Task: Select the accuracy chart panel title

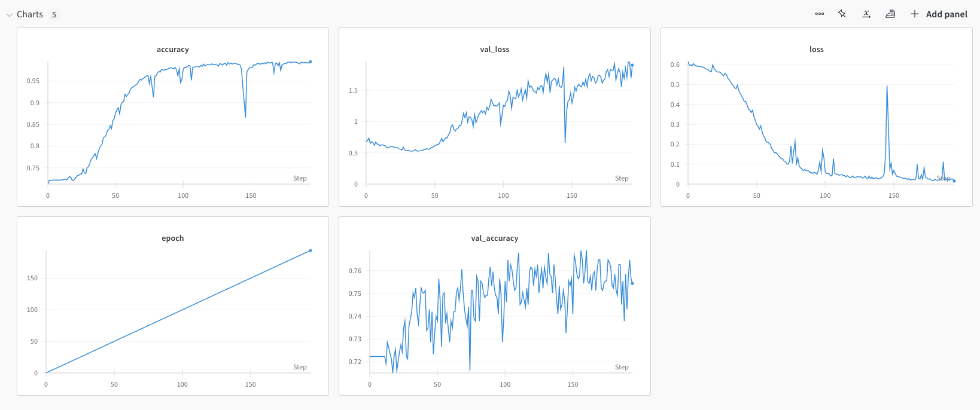Action: 173,50
